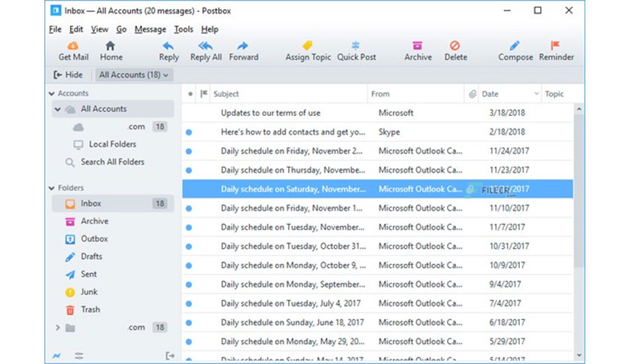Click the scroll down arrow in message list
The image size is (629, 364).
(x=579, y=355)
